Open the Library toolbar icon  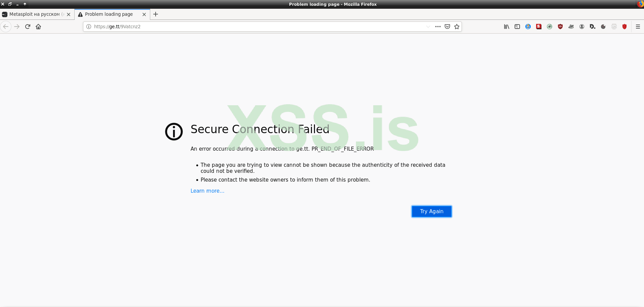[x=506, y=27]
